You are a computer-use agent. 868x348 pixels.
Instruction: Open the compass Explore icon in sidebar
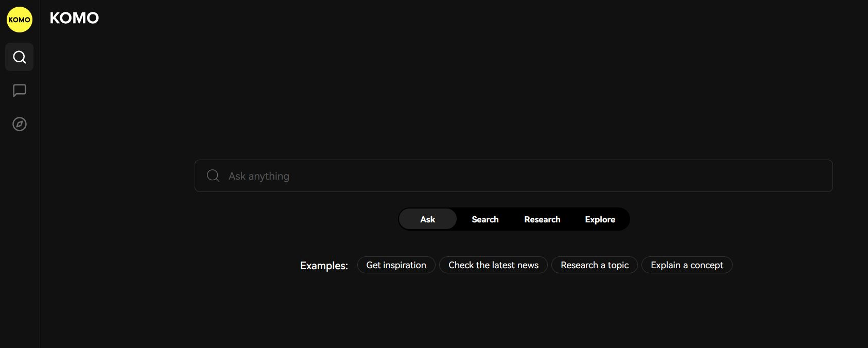coord(20,124)
